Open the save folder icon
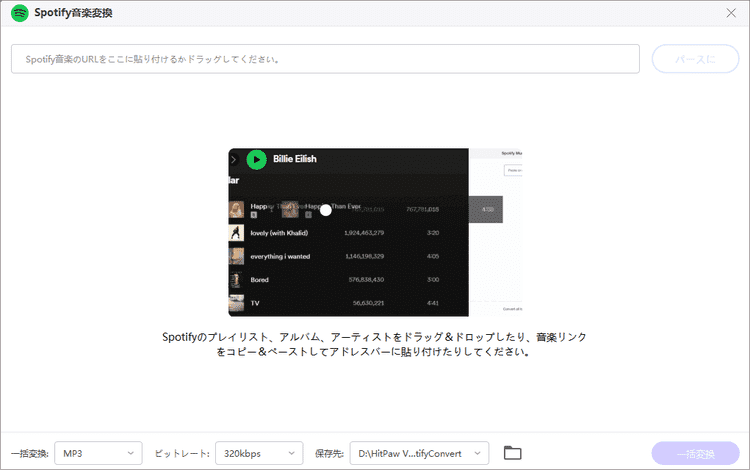Image resolution: width=750 pixels, height=470 pixels. coord(512,453)
